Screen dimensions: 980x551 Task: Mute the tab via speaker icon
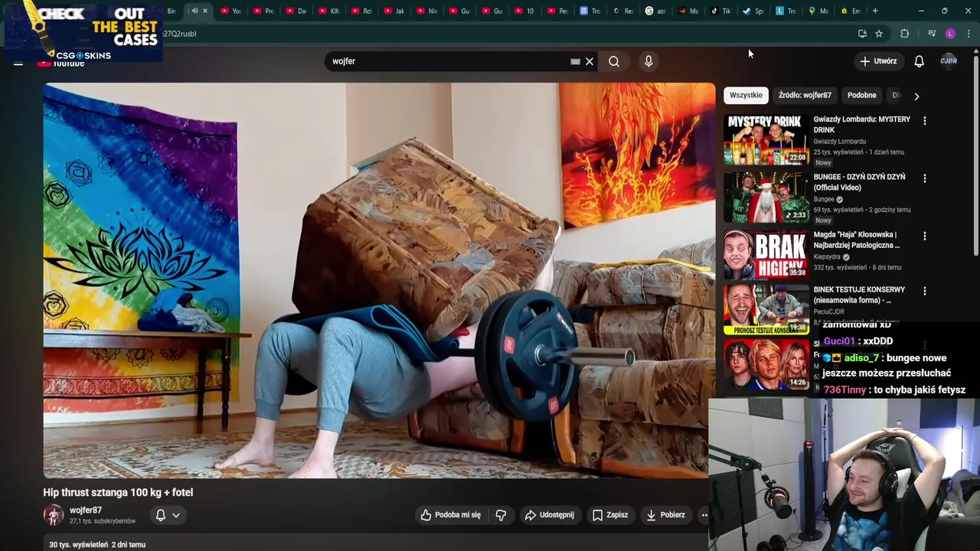[x=194, y=11]
